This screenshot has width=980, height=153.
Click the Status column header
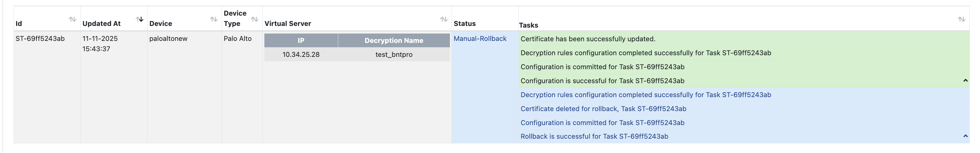coord(464,24)
